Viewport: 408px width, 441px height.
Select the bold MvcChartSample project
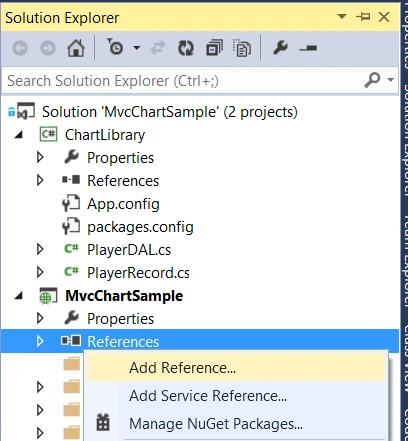tap(124, 296)
